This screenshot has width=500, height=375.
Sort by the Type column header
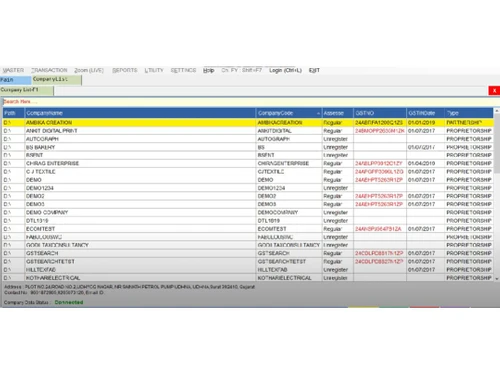[469, 113]
